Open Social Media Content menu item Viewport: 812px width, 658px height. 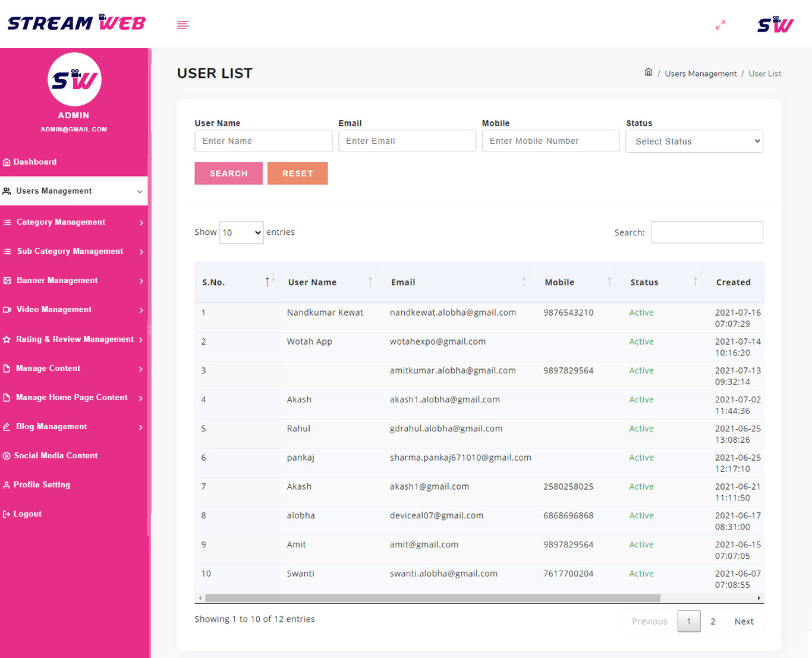click(x=56, y=456)
